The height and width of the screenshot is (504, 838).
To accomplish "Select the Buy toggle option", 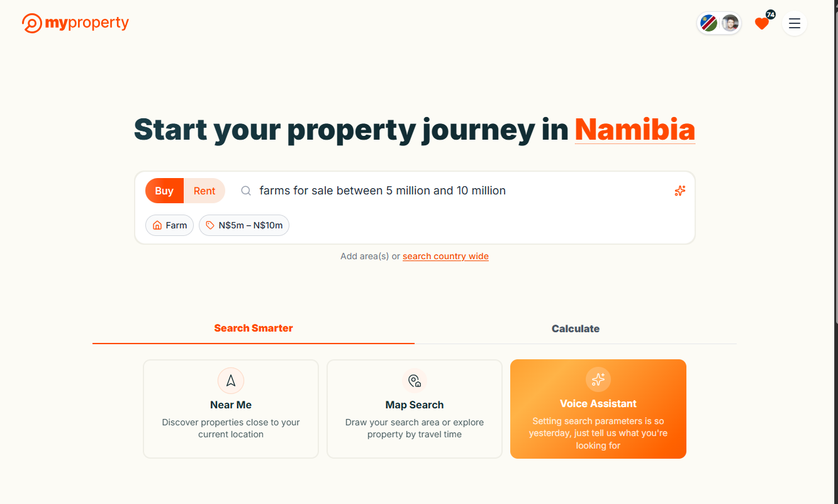I will coord(164,191).
